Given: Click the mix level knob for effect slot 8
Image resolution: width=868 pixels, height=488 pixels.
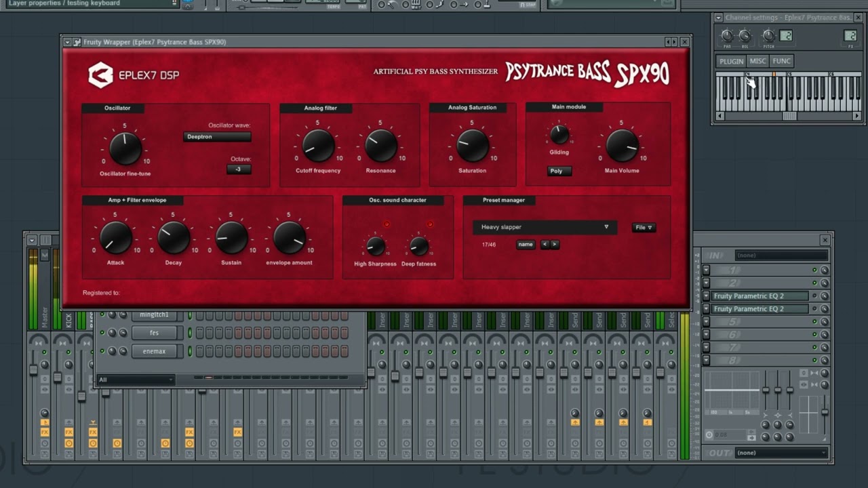Looking at the screenshot, I should (825, 361).
